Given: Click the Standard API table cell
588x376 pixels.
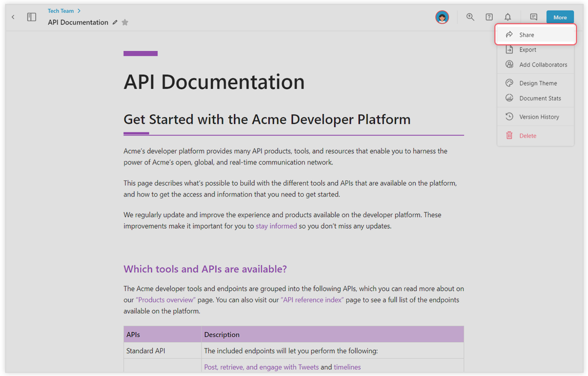Looking at the screenshot, I should click(x=162, y=351).
